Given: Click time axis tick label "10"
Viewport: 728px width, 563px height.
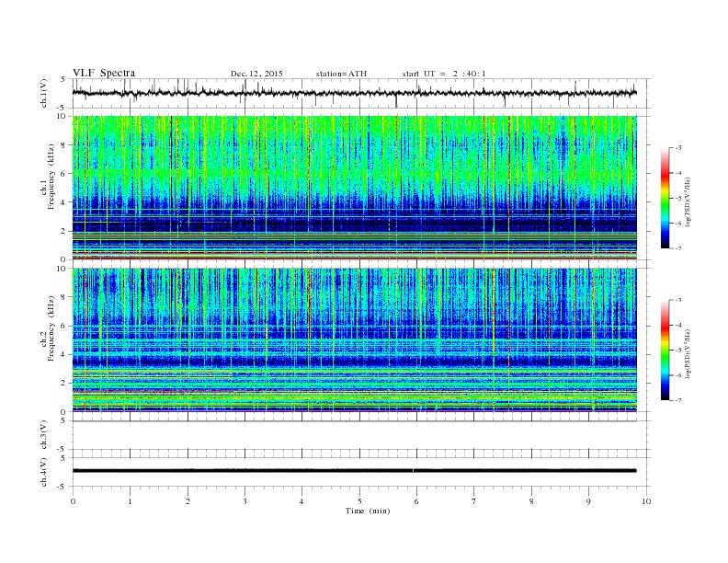Looking at the screenshot, I should (x=646, y=501).
